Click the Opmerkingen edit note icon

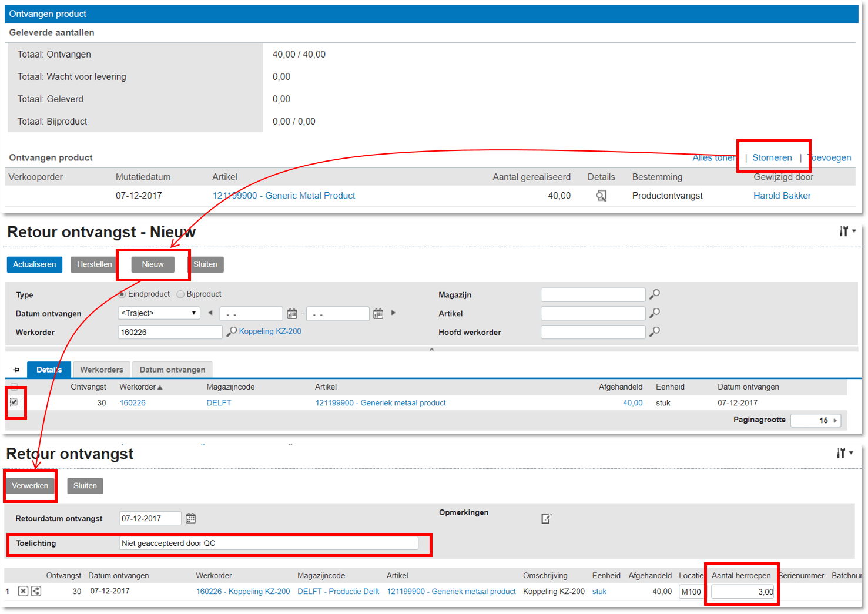(546, 518)
